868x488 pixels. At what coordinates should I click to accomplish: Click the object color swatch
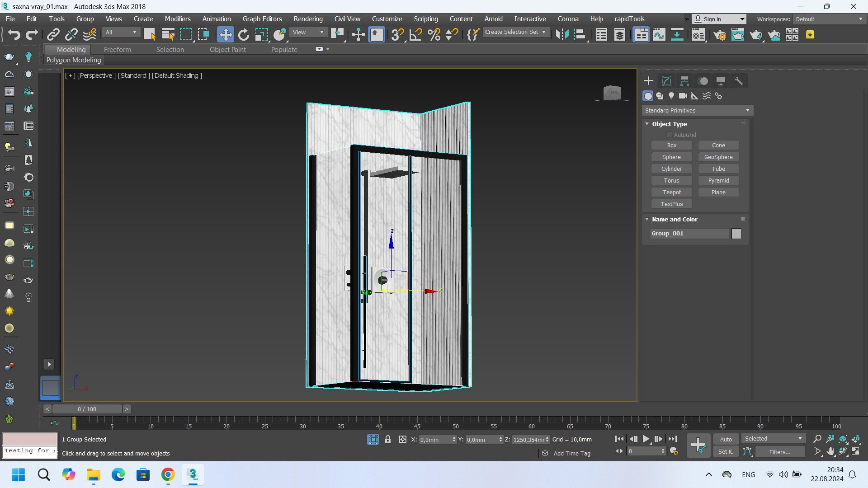click(x=736, y=234)
